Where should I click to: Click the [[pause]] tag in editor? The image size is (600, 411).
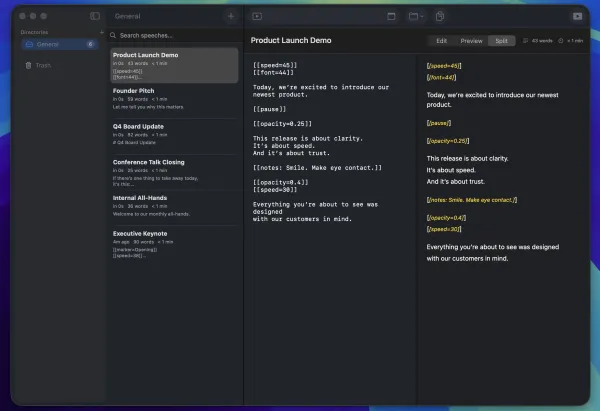pyautogui.click(x=269, y=109)
